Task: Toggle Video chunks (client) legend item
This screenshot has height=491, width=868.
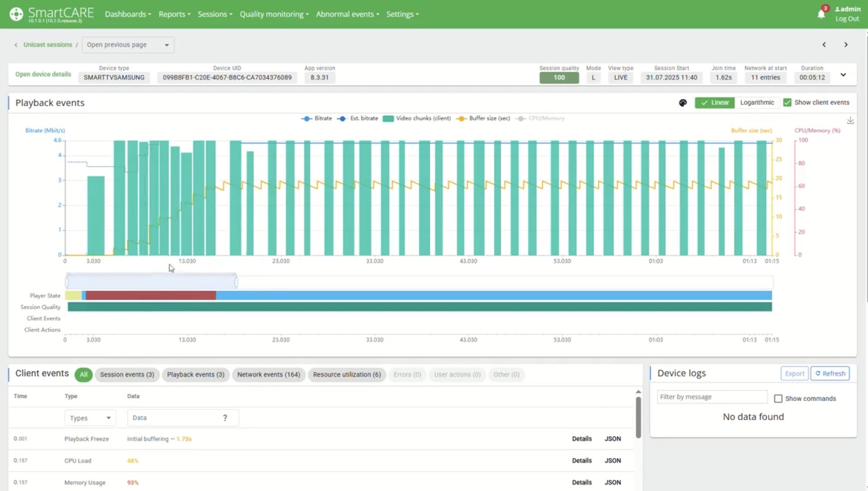Action: point(417,118)
